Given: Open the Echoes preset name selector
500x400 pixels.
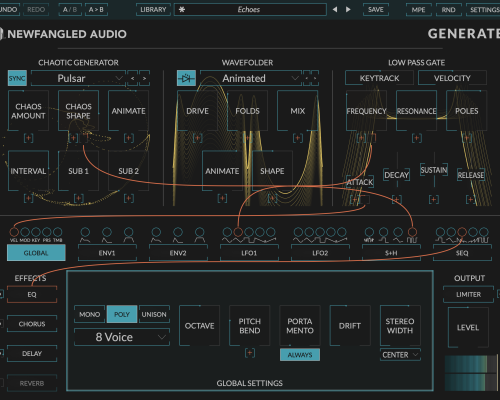Looking at the screenshot, I should [x=250, y=9].
